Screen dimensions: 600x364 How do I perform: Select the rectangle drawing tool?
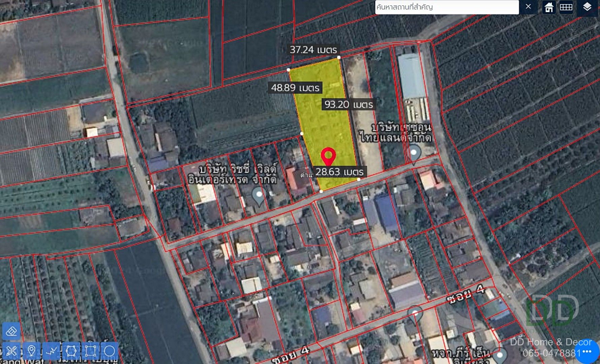(x=90, y=351)
